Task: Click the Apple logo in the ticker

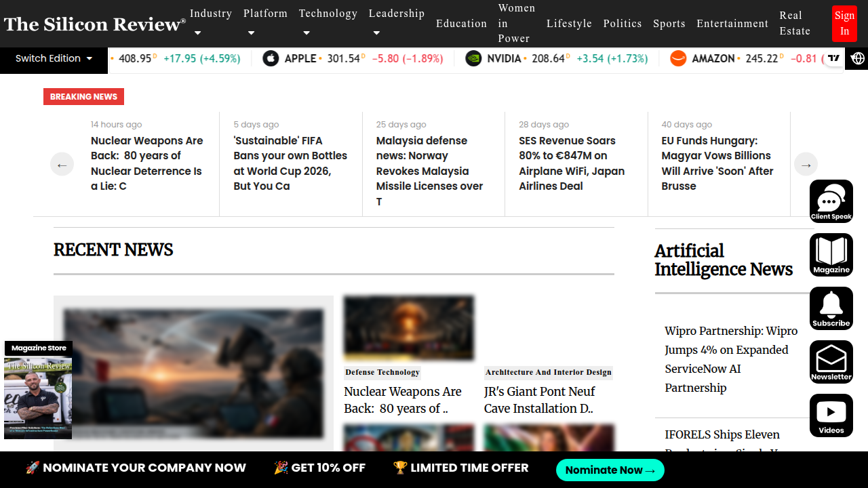Action: pos(271,58)
